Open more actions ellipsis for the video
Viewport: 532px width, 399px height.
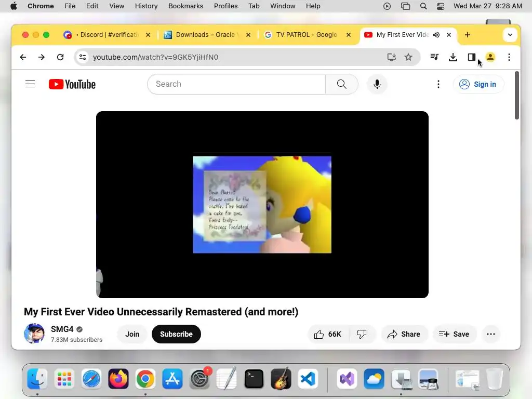pyautogui.click(x=491, y=334)
